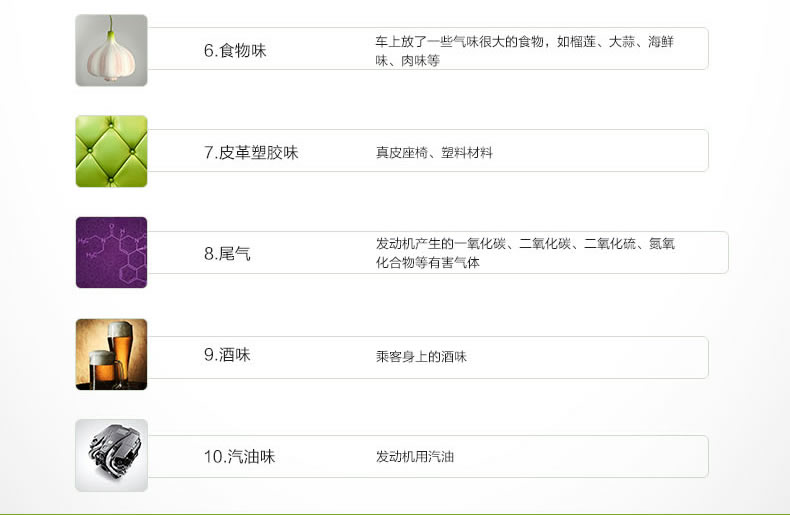Click the green tufted leather image
Image resolution: width=790 pixels, height=515 pixels.
pyautogui.click(x=111, y=151)
